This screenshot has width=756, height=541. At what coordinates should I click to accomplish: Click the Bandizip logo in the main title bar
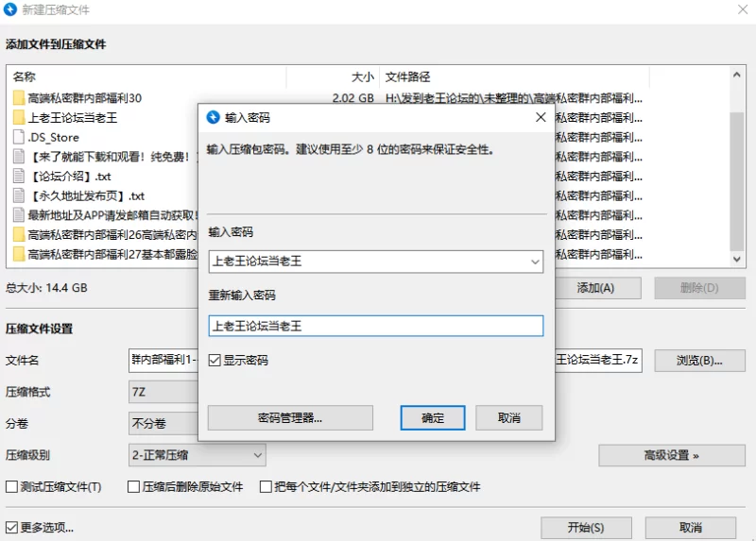(10, 9)
